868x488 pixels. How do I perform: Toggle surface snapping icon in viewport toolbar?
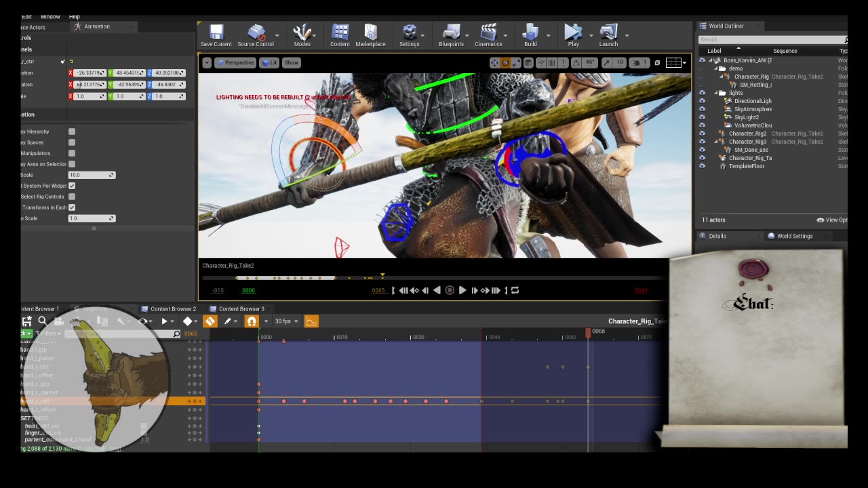point(542,62)
